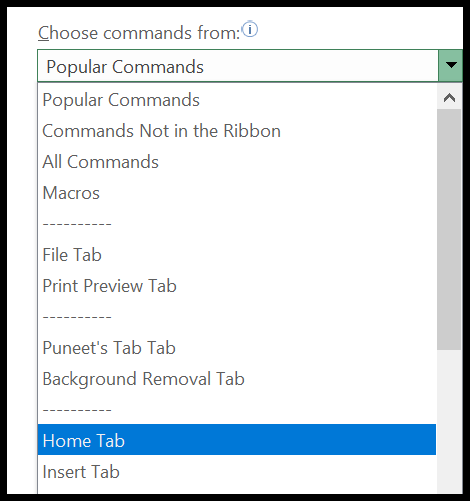Click the separator line above Home Tab

tap(237, 410)
